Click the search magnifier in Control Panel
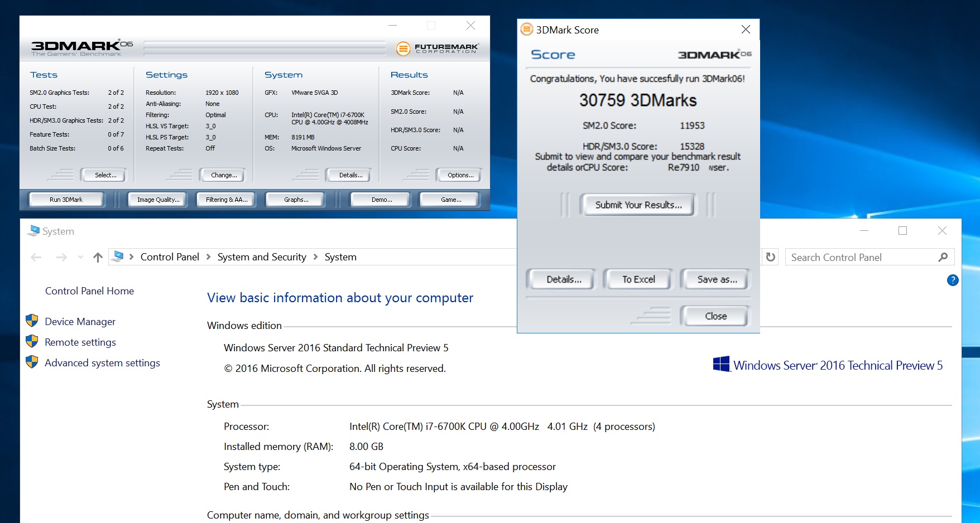980x523 pixels. point(943,257)
